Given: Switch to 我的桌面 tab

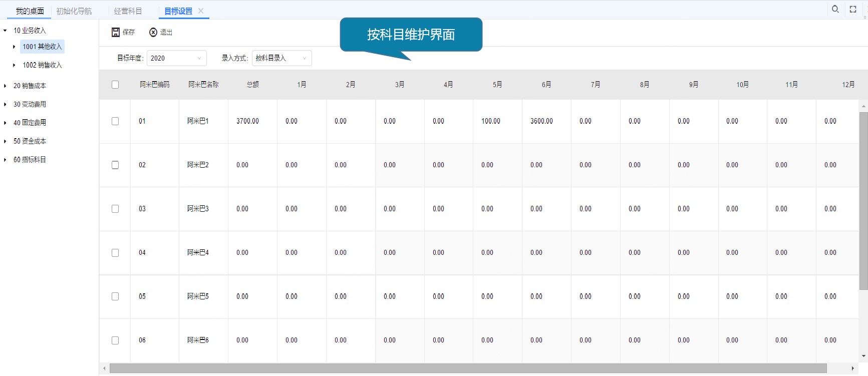Looking at the screenshot, I should pyautogui.click(x=30, y=11).
